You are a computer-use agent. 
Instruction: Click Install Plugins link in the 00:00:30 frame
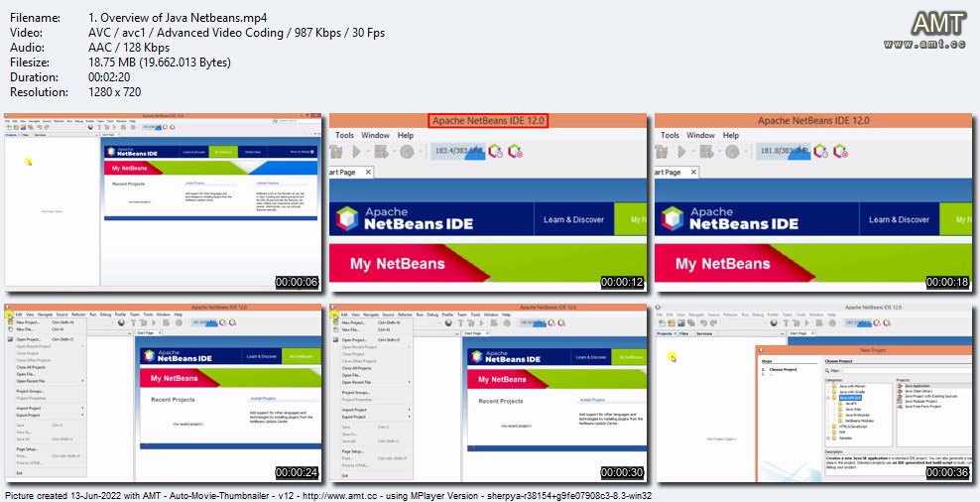click(592, 400)
